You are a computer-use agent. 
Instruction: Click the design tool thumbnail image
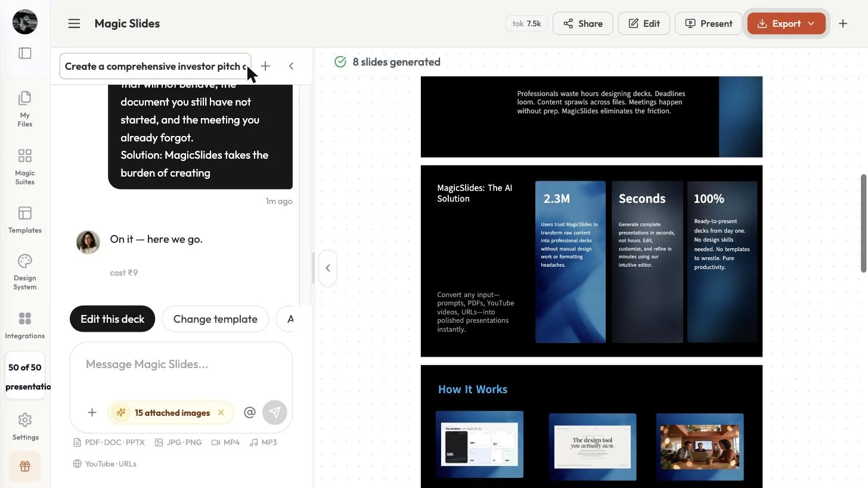(593, 447)
